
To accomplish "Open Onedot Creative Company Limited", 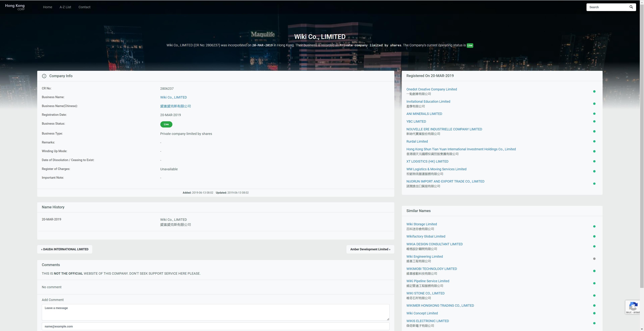I will (432, 89).
